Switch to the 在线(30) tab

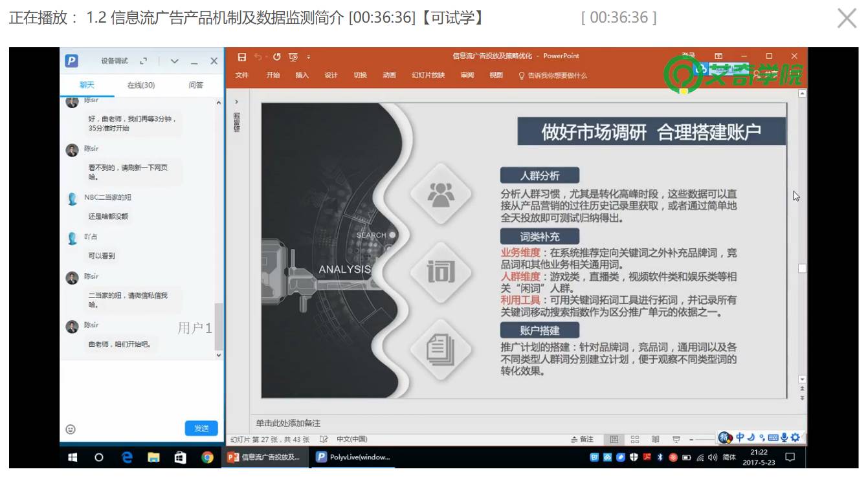[x=141, y=85]
